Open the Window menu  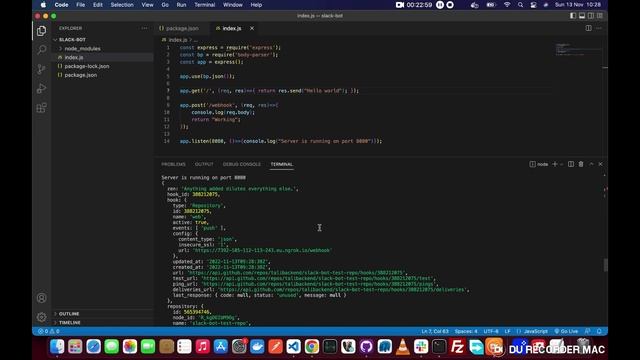click(x=233, y=5)
